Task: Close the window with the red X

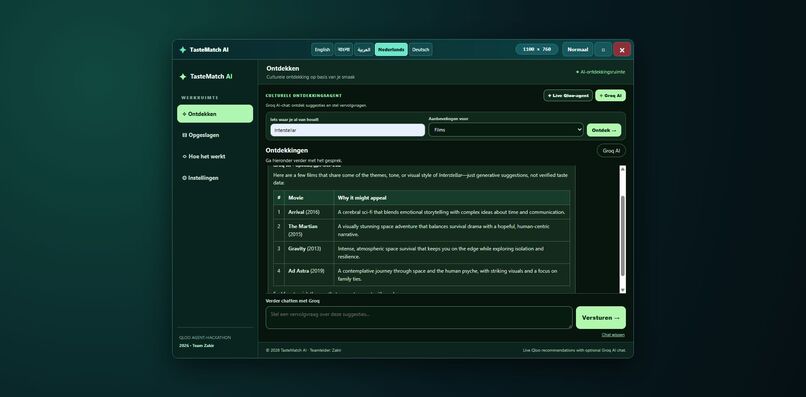Action: click(622, 49)
